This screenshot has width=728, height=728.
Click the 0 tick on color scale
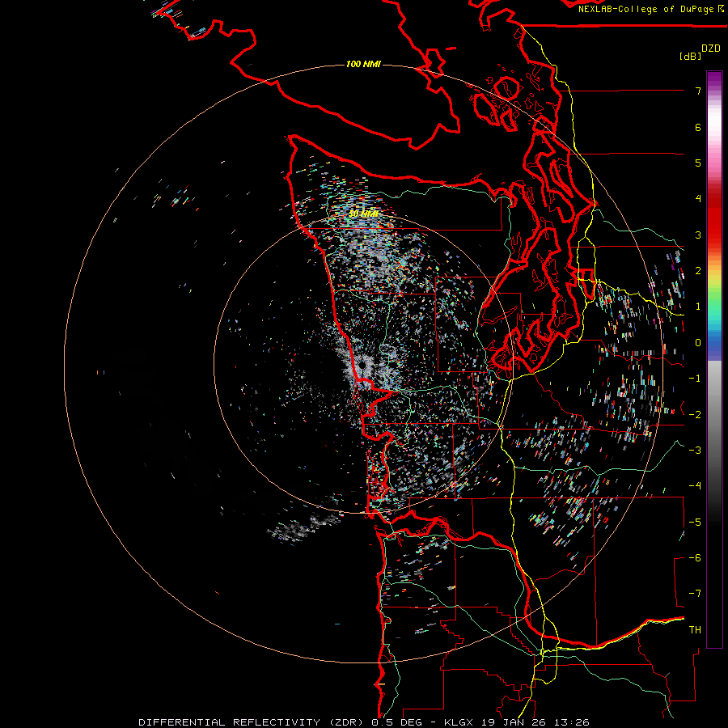pos(698,343)
